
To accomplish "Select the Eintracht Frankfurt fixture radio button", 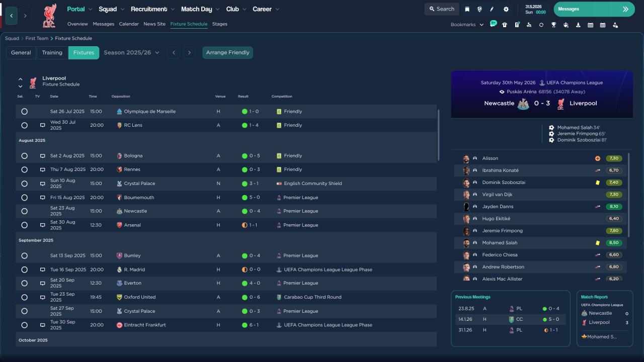I will (24, 325).
